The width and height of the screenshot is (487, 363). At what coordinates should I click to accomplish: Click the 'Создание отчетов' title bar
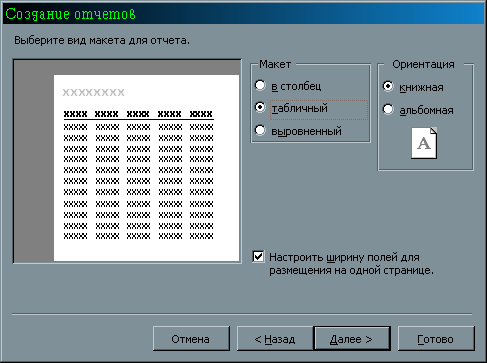pos(243,14)
